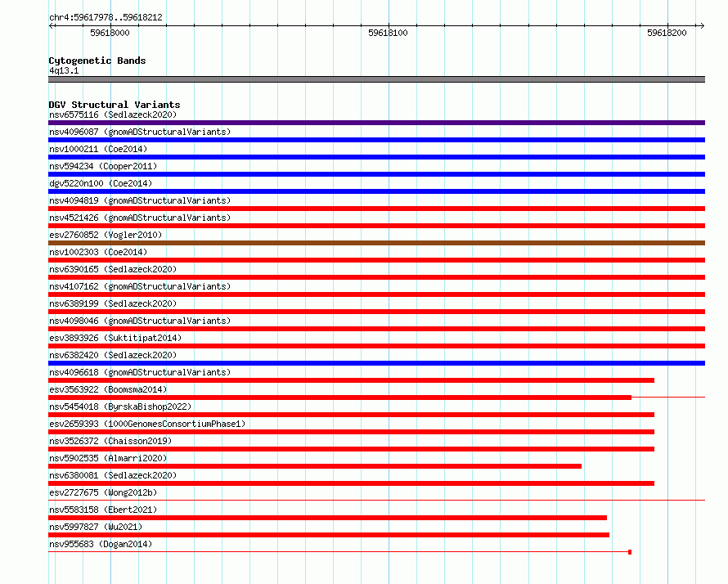Click the nsv5902535 (Almarri2020) label

pos(108,458)
